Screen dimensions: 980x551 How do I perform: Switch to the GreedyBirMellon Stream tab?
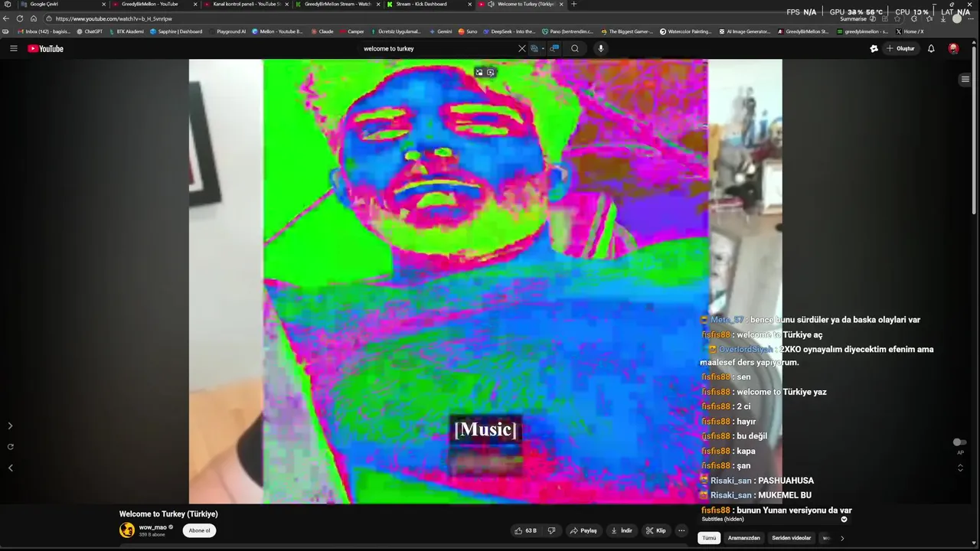pos(338,4)
